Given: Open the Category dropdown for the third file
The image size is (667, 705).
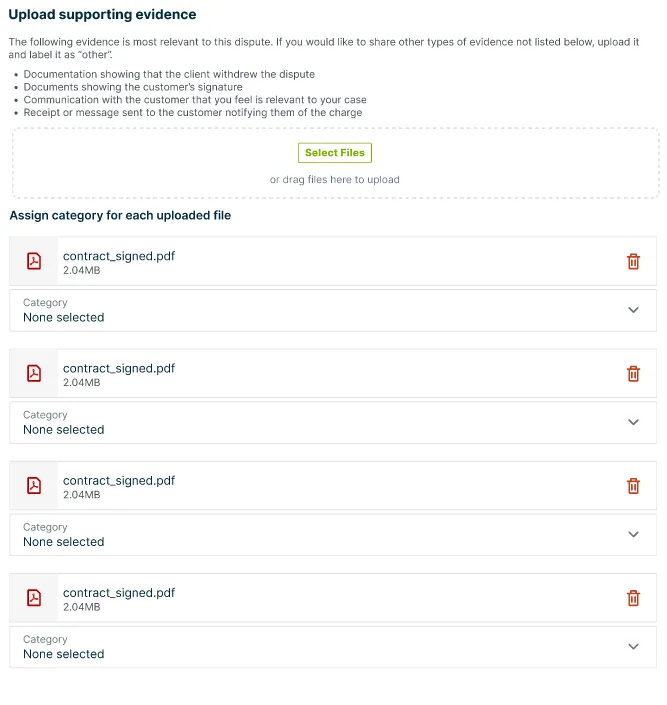Looking at the screenshot, I should [x=333, y=535].
